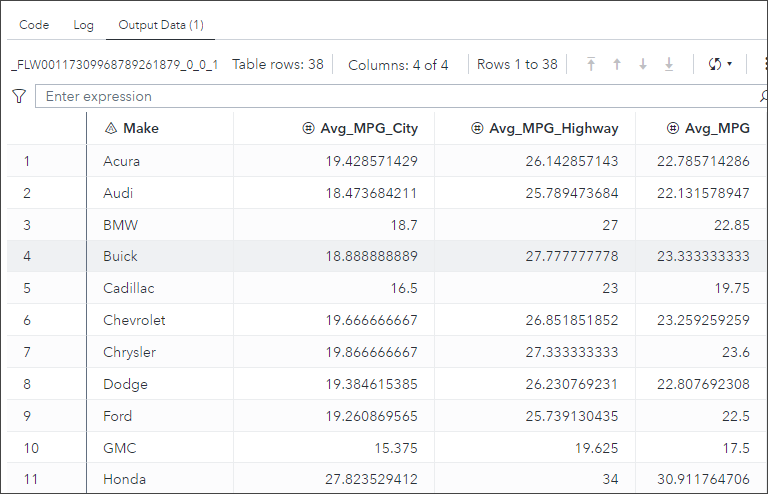Click the Columns: 4 of 4 label
The image size is (768, 494).
(x=398, y=65)
